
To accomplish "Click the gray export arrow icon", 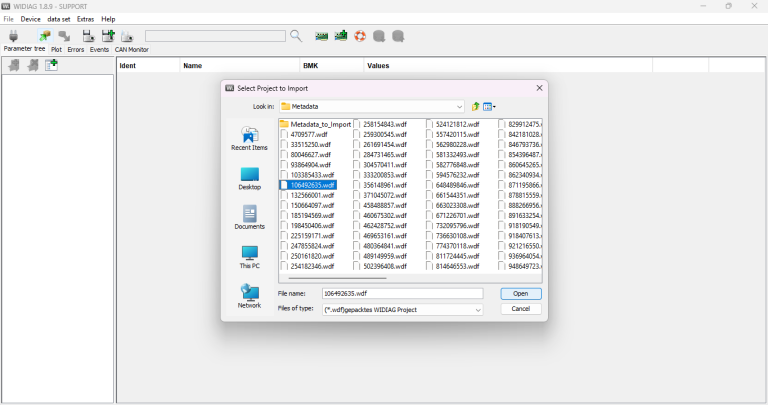I will coord(64,36).
